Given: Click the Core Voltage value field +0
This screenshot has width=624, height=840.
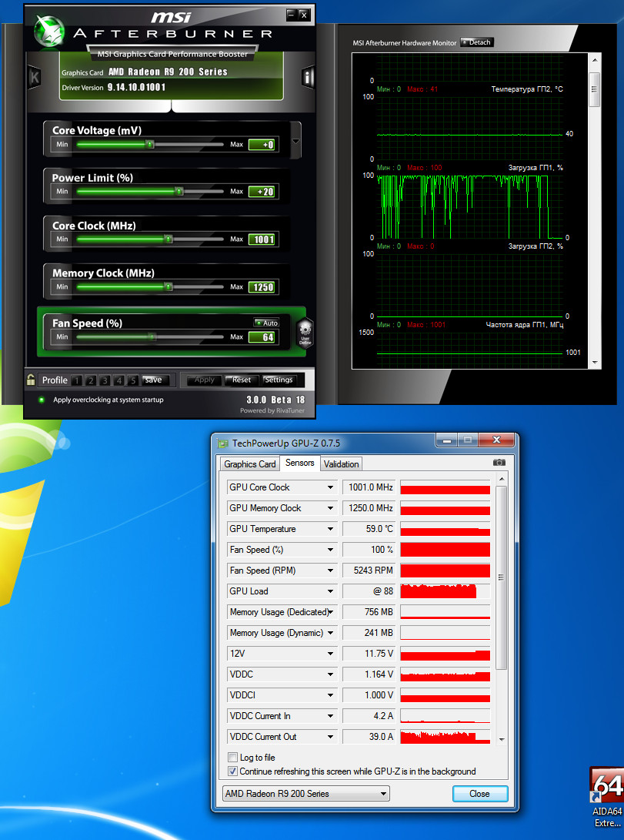Looking at the screenshot, I should click(262, 144).
